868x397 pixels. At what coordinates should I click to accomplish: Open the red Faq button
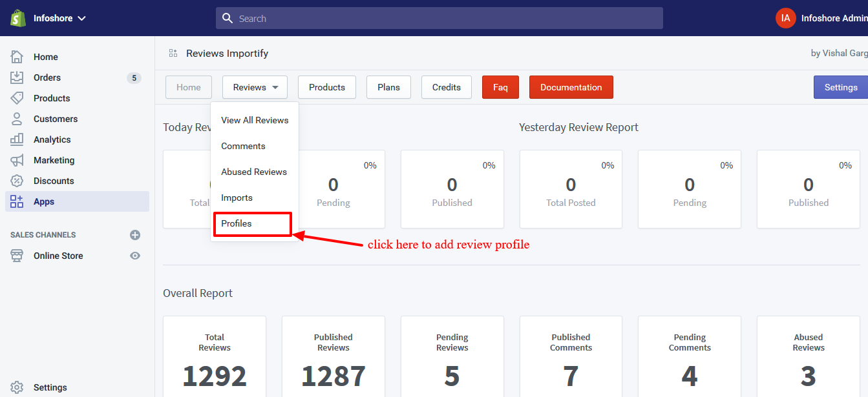(x=500, y=87)
